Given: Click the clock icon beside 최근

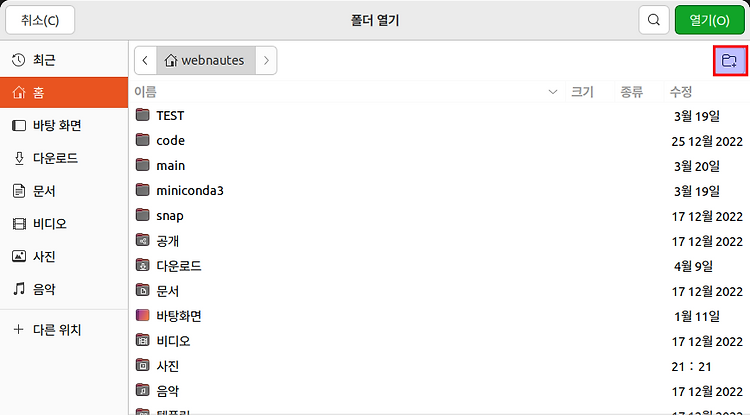Looking at the screenshot, I should [x=19, y=60].
